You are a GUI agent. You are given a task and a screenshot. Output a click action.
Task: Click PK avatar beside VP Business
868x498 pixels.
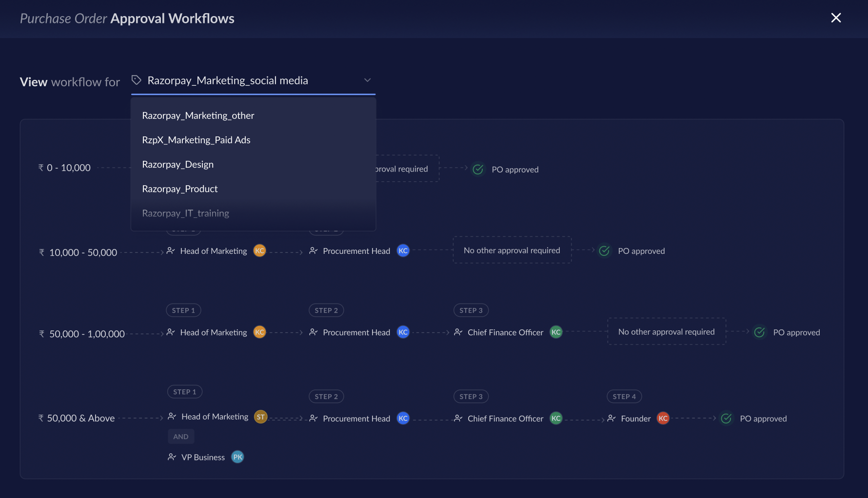(237, 457)
